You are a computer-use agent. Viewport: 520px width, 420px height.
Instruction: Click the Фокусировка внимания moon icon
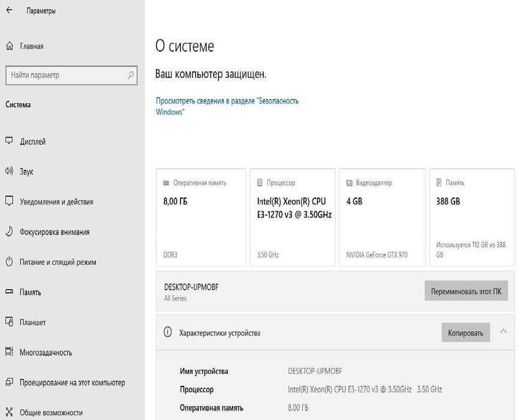tap(9, 231)
